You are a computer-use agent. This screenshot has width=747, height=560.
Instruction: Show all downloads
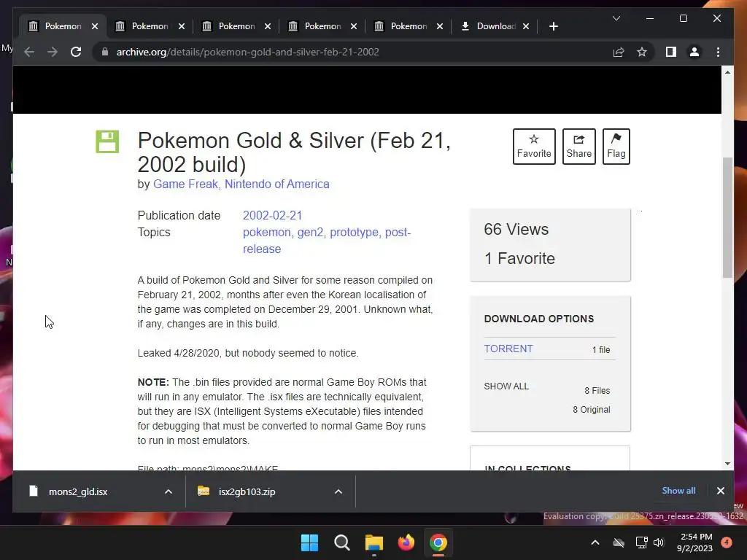coord(678,491)
